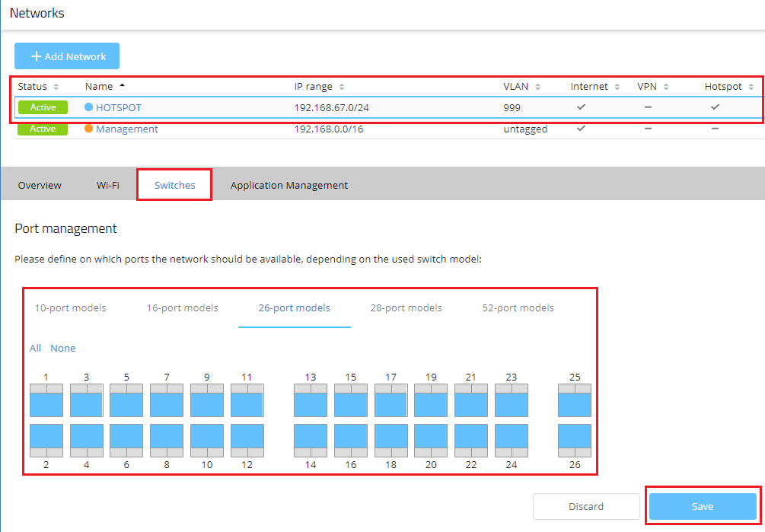
Task: Save the port configuration
Action: tap(703, 506)
